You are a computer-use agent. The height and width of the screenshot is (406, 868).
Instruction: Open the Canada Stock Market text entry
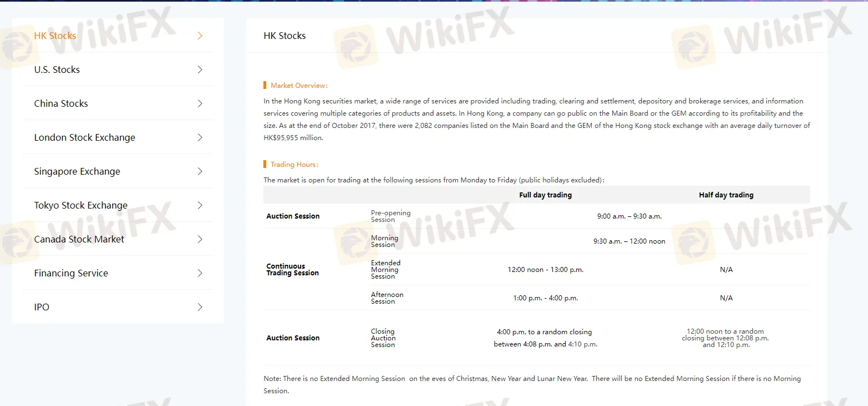79,239
